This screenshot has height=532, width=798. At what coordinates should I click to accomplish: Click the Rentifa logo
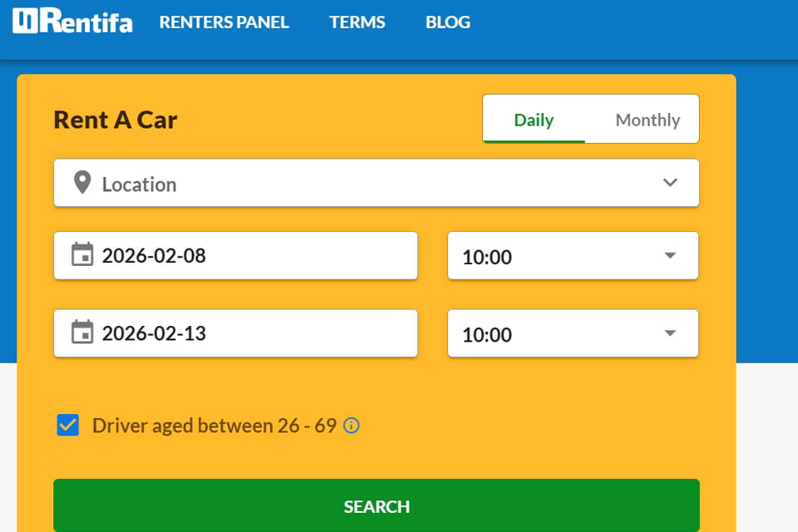(72, 22)
